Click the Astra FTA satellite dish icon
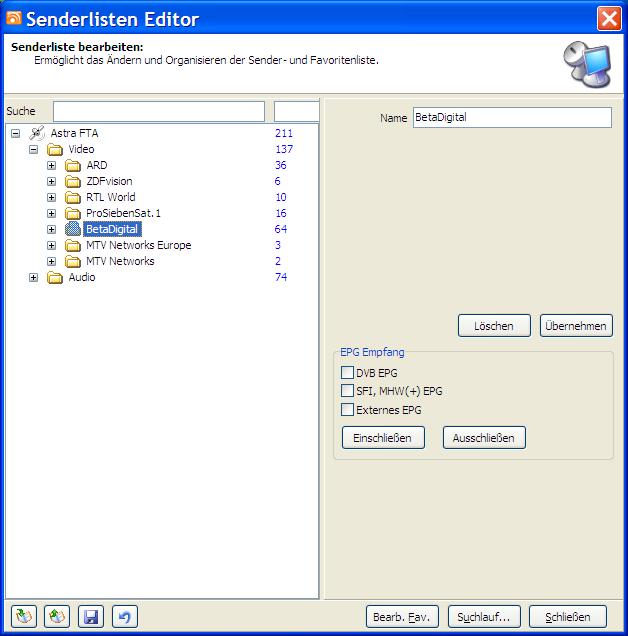The height and width of the screenshot is (636, 628). [x=37, y=133]
